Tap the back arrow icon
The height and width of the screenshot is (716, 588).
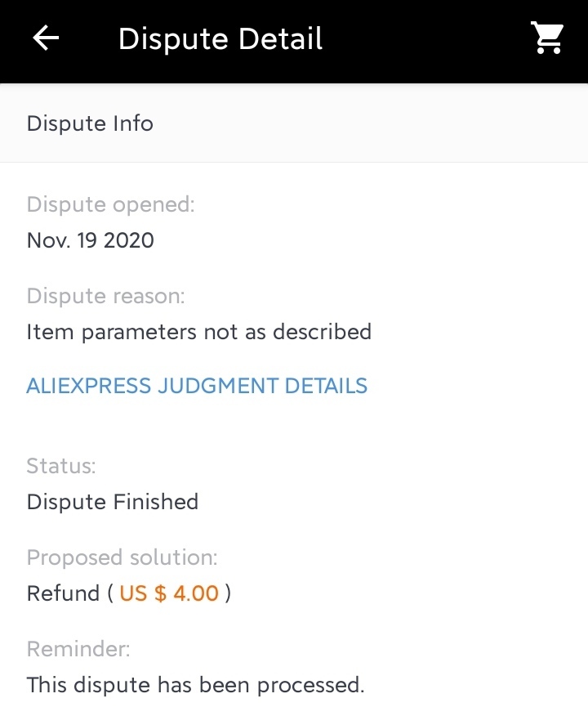pos(46,38)
